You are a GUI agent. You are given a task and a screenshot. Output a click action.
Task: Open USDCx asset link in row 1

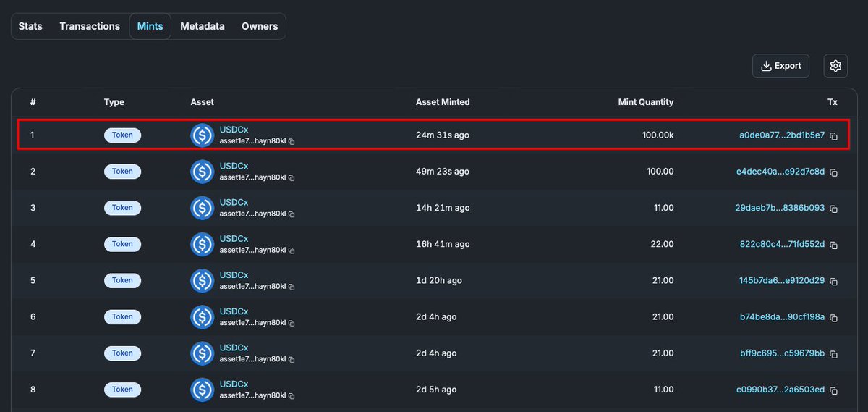(x=234, y=130)
